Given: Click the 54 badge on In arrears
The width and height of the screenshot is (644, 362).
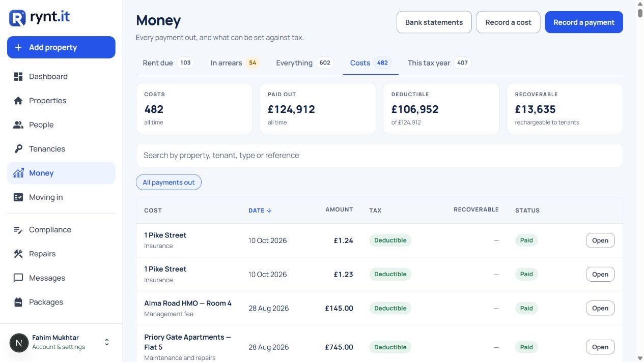Looking at the screenshot, I should [253, 63].
